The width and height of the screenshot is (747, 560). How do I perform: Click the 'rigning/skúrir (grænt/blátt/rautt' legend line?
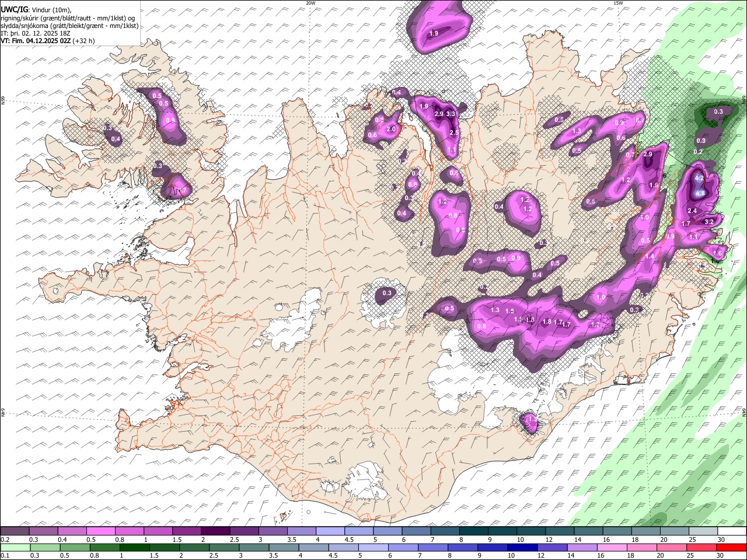point(68,18)
